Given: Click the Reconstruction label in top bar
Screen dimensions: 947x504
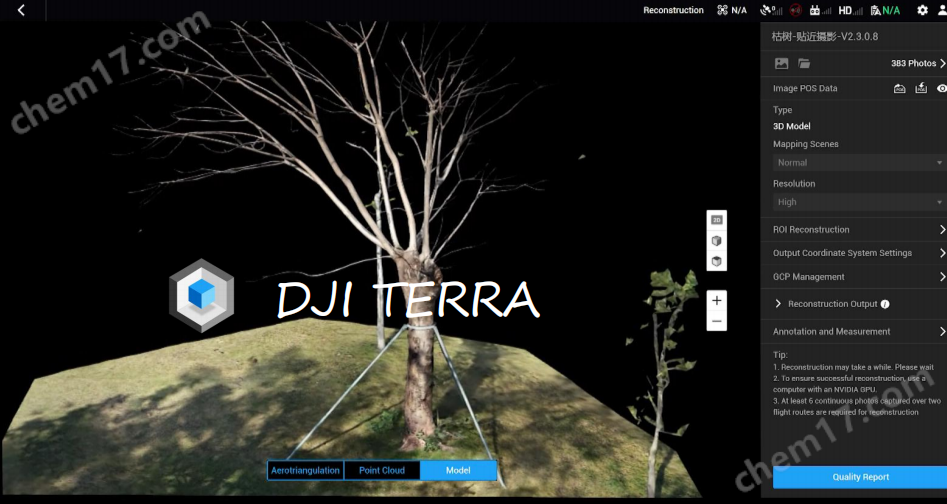Looking at the screenshot, I should (x=673, y=10).
